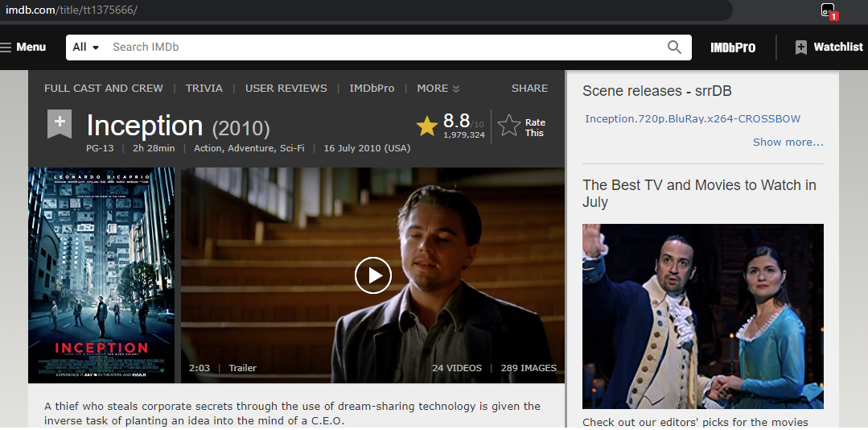Open FULL CAST AND CREW

tap(104, 88)
